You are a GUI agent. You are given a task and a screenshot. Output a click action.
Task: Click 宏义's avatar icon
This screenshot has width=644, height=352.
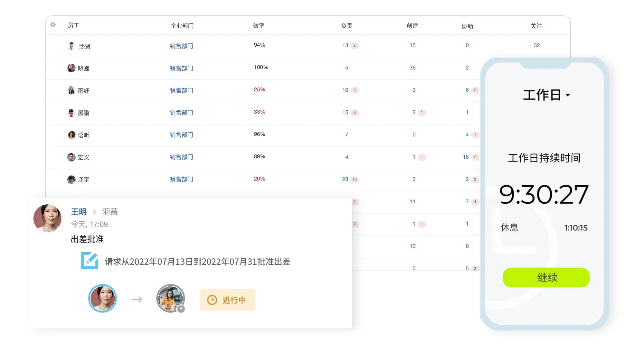pyautogui.click(x=71, y=157)
